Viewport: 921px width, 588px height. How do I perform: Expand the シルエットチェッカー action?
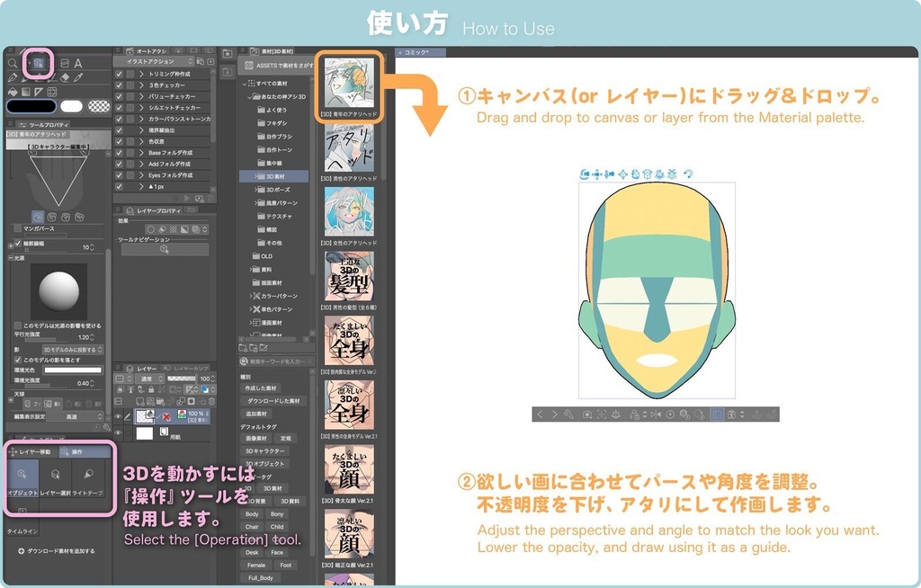tap(141, 108)
